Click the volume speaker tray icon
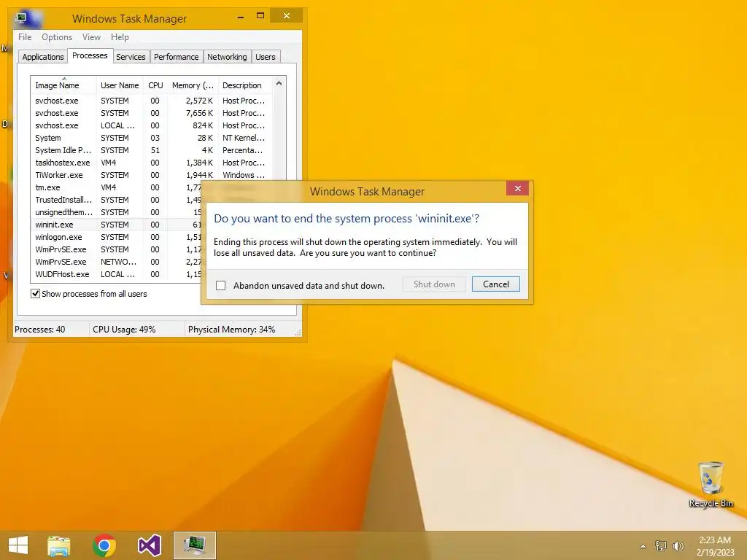747x560 pixels. [x=678, y=545]
